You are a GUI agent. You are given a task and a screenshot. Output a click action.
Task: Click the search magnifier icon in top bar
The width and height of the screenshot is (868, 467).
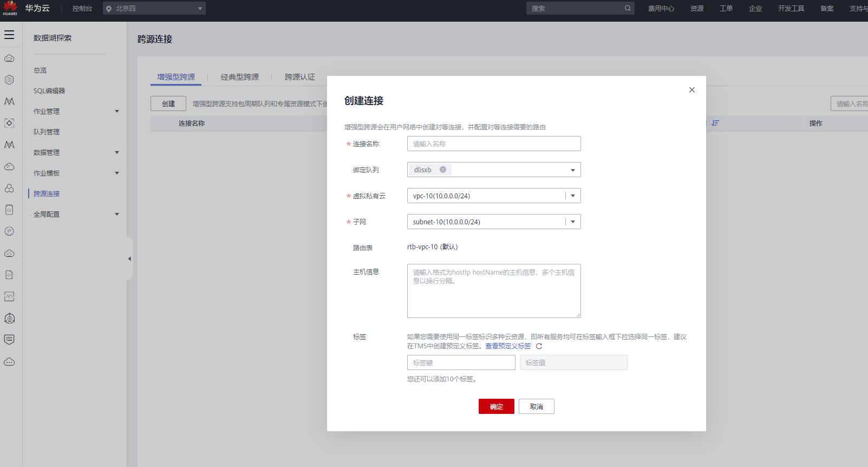point(628,8)
